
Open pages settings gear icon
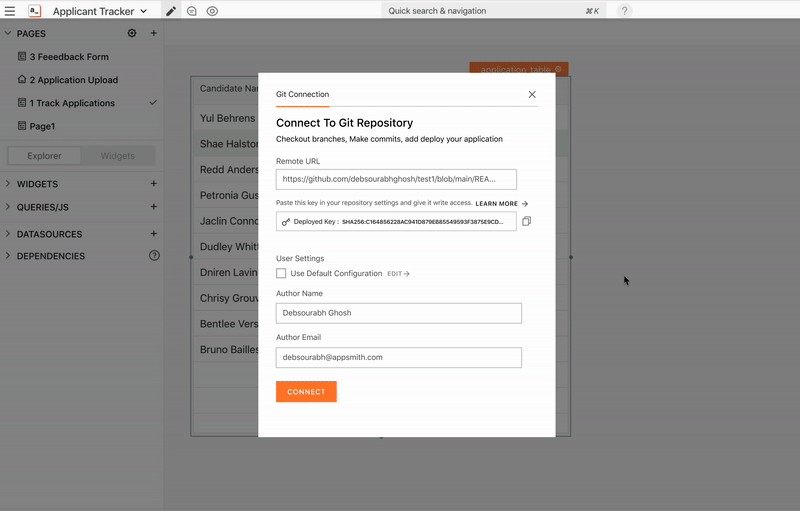tap(132, 33)
